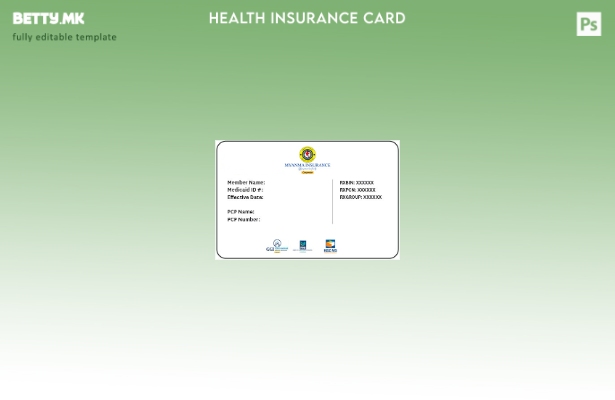Viewport: 615px width, 400px height.
Task: Click the Photoshop Ps icon
Action: coord(588,24)
